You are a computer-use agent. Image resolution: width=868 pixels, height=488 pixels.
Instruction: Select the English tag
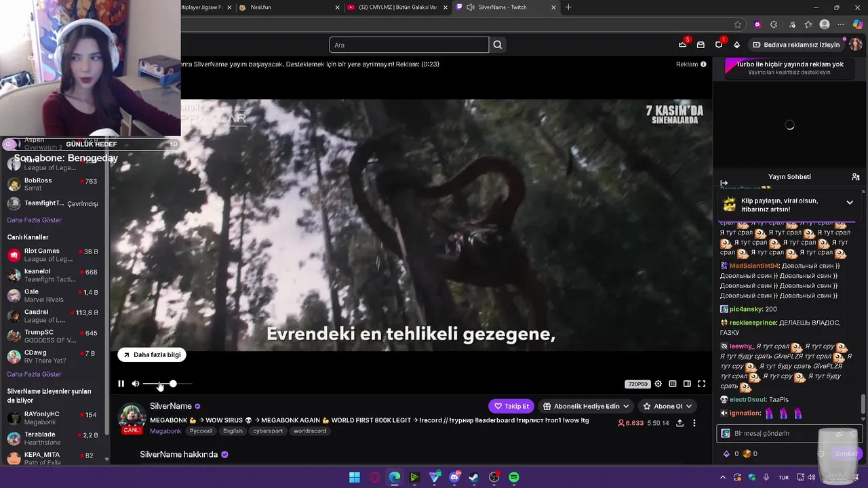click(233, 431)
